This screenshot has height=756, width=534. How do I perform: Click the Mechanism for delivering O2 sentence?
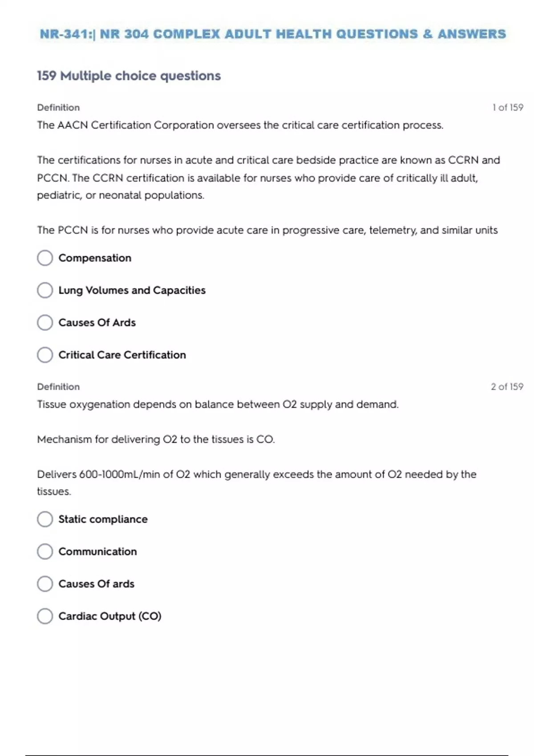[156, 439]
